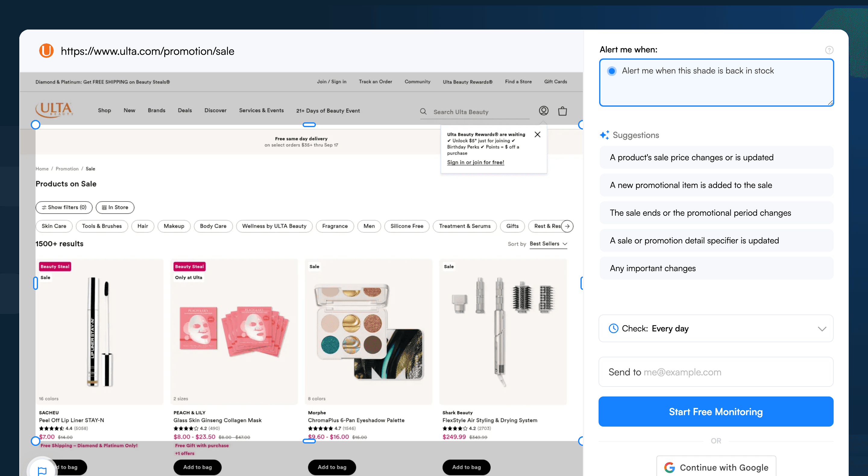
Task: Open the Check: Every day dropdown
Action: click(716, 328)
